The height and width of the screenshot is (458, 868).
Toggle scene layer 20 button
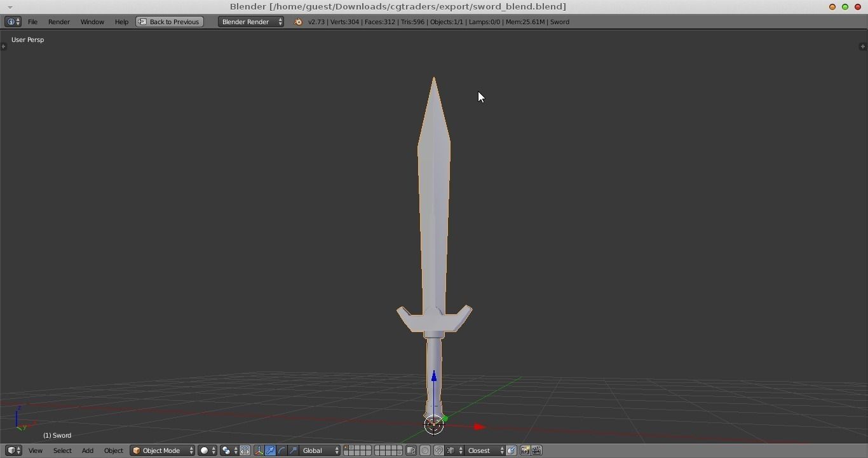point(400,453)
